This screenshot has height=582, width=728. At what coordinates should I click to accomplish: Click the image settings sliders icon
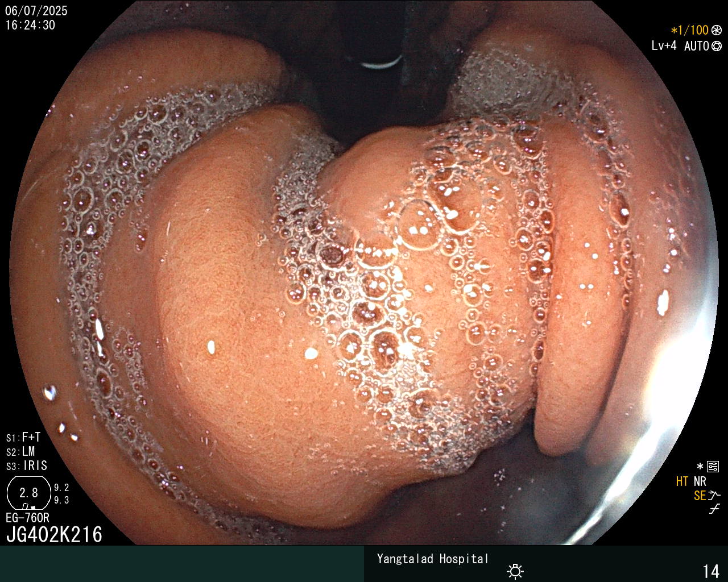[x=713, y=467]
